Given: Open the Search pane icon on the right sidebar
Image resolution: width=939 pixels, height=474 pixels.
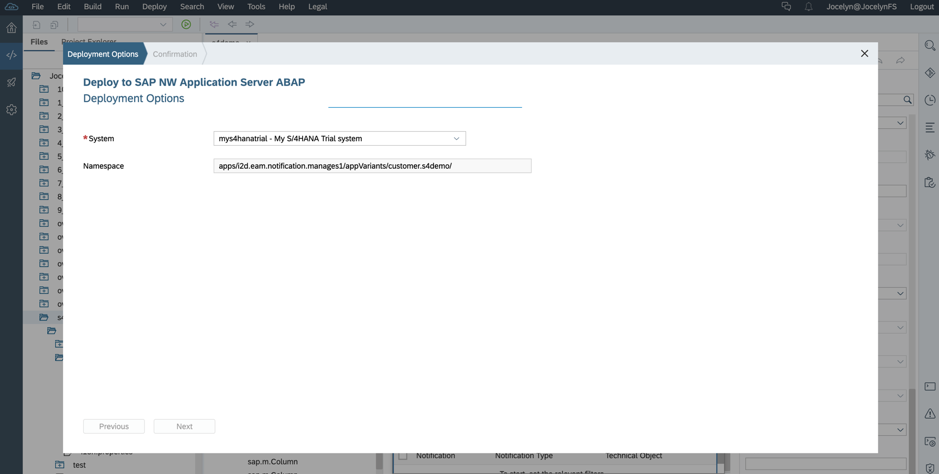Looking at the screenshot, I should [x=929, y=45].
